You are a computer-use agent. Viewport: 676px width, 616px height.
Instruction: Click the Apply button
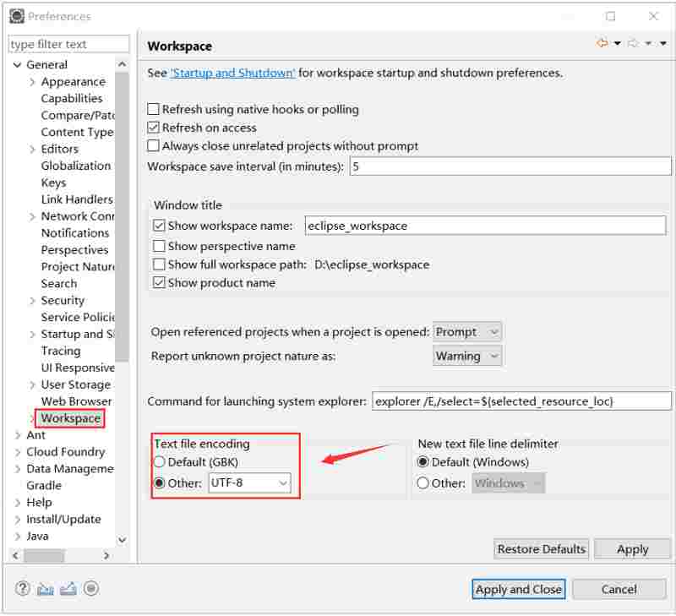tap(632, 549)
